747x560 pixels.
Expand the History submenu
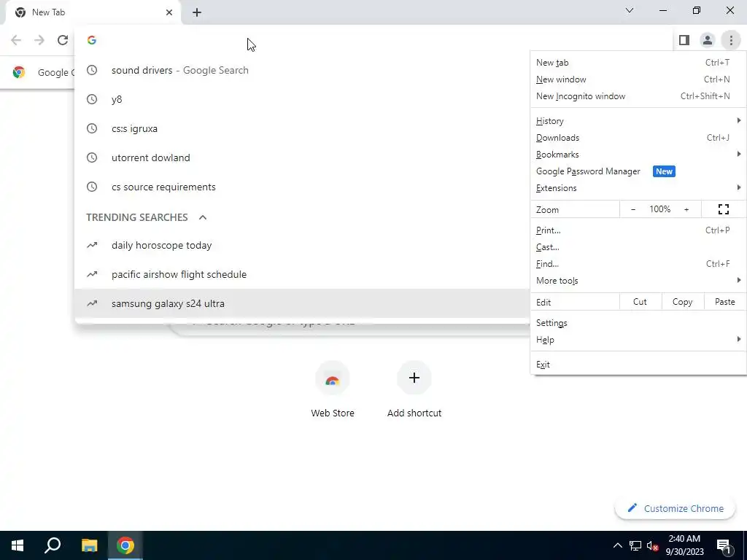click(638, 121)
